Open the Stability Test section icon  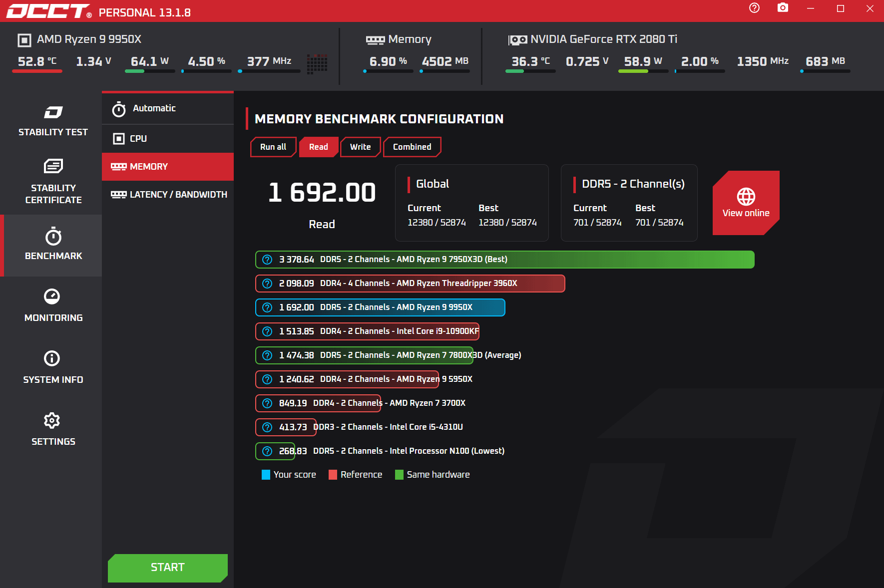pos(53,112)
